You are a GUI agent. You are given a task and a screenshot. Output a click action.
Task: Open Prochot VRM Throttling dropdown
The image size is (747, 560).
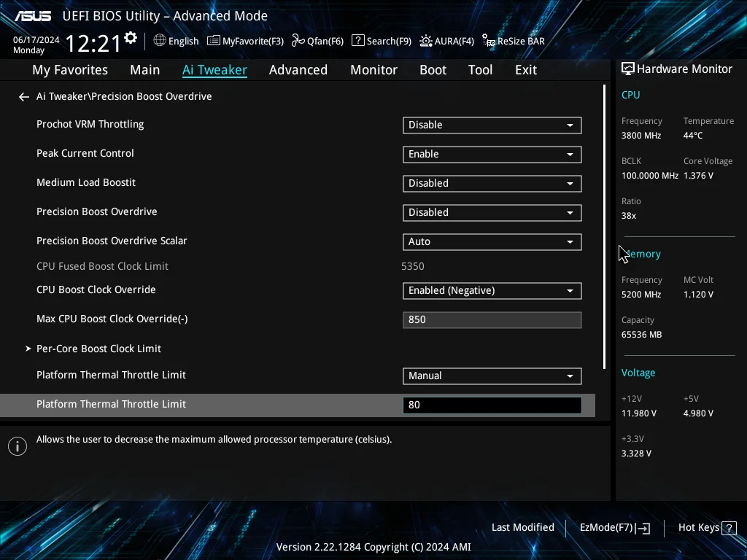(x=492, y=125)
